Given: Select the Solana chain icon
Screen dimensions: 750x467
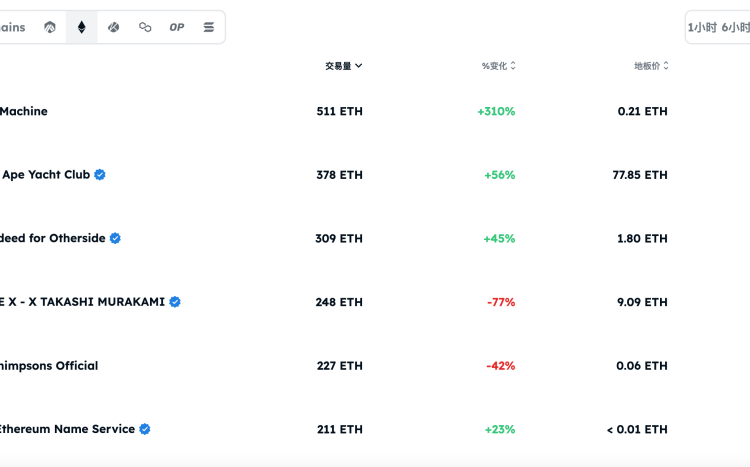Looking at the screenshot, I should point(208,27).
